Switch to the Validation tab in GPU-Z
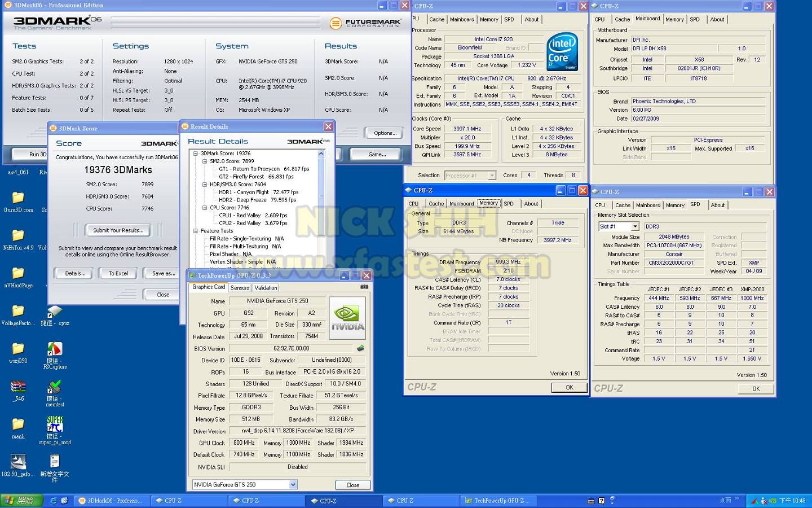The width and height of the screenshot is (812, 508). click(x=266, y=288)
